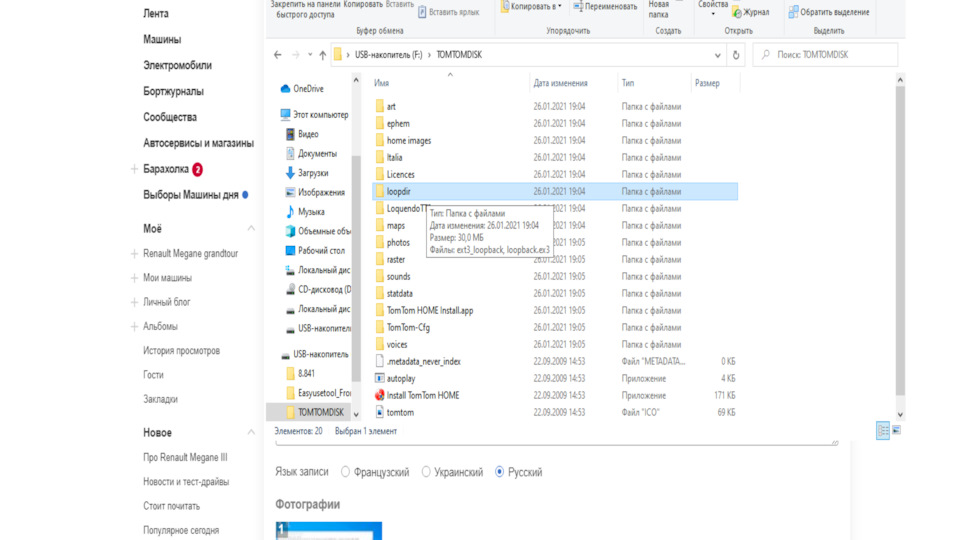Open the Лента site menu link

pos(156,13)
